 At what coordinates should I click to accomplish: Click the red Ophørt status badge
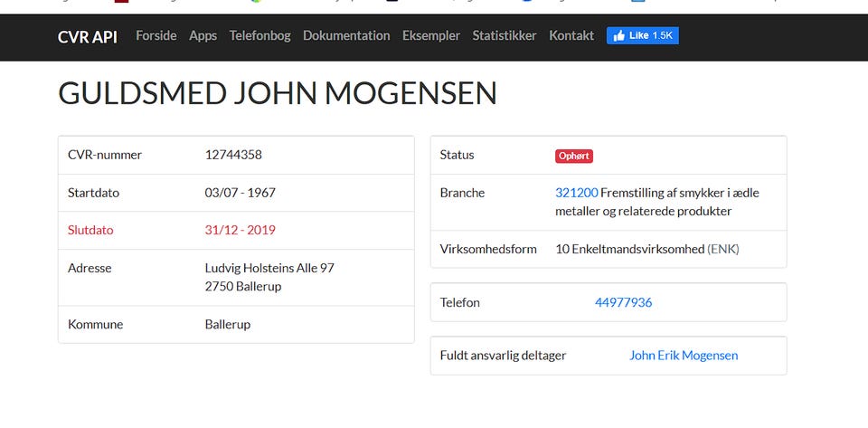(x=574, y=157)
